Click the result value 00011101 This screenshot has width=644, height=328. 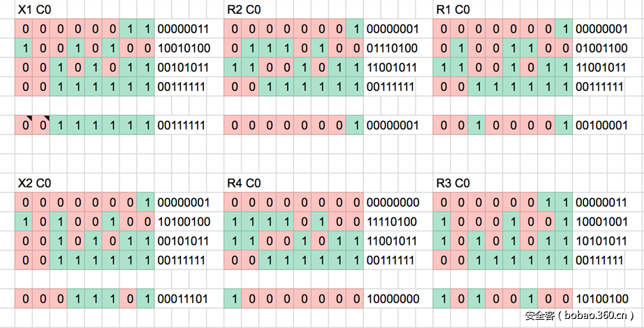click(x=182, y=299)
